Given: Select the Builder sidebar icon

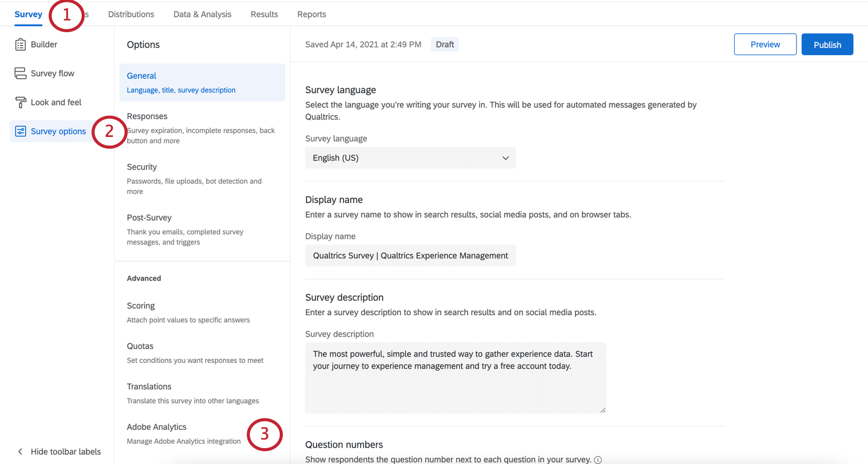Looking at the screenshot, I should click(20, 44).
